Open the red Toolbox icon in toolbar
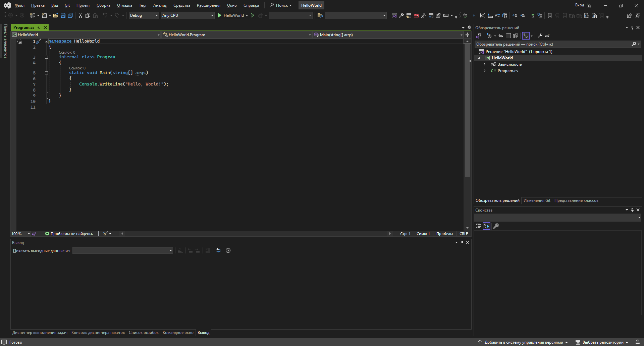Viewport: 644px width, 346px height. [416, 15]
